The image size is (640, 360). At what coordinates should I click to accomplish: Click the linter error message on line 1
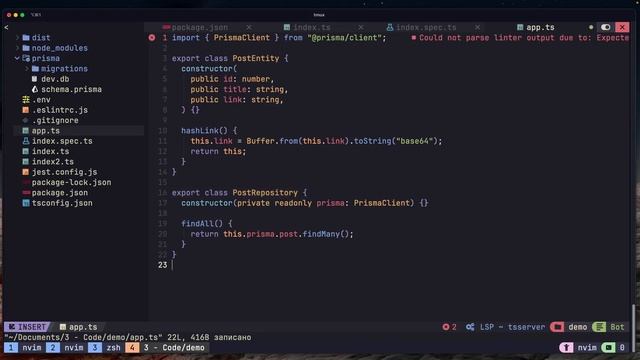(x=520, y=38)
